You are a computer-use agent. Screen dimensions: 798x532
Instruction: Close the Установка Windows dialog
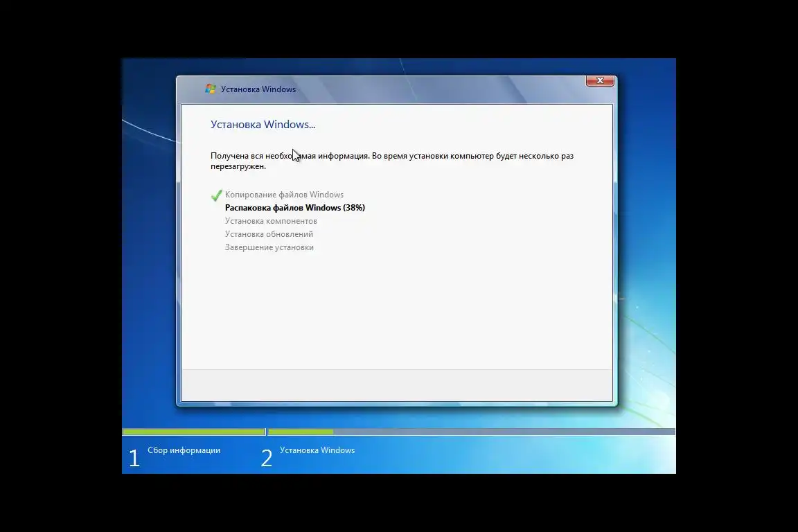[600, 80]
